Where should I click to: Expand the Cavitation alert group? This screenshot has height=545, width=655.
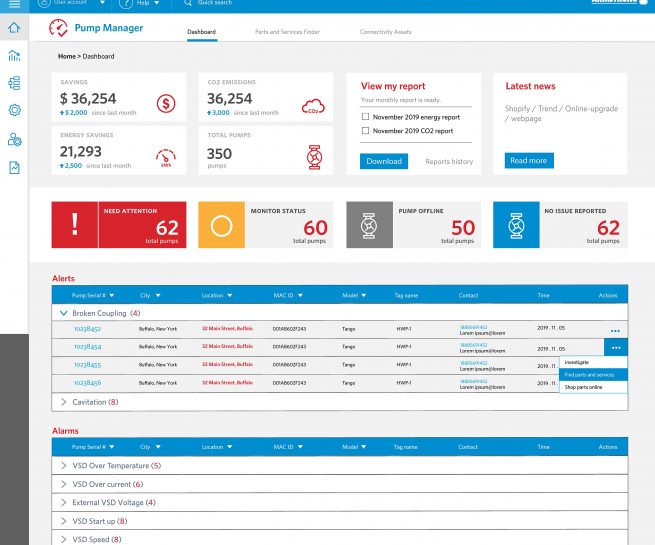(64, 402)
